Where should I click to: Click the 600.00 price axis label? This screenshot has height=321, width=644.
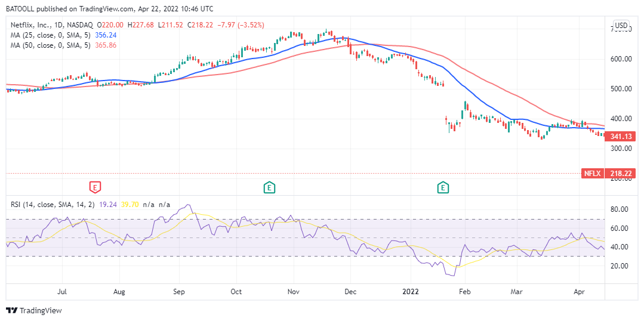tap(620, 58)
